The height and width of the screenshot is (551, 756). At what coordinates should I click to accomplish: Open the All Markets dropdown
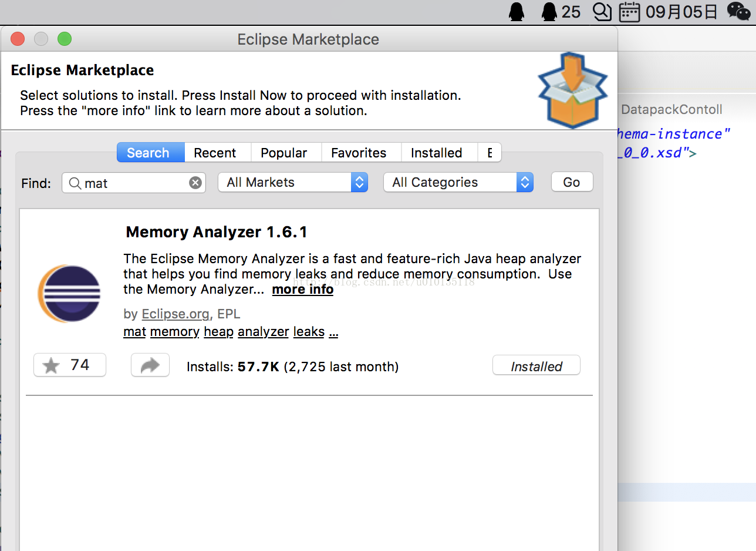coord(293,182)
